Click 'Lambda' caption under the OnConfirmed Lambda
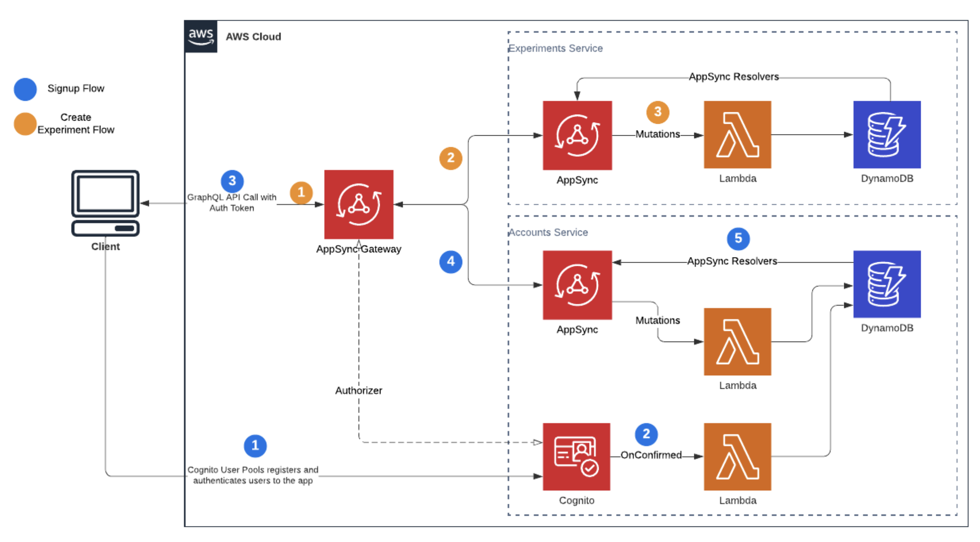The width and height of the screenshot is (980, 542). [x=738, y=501]
